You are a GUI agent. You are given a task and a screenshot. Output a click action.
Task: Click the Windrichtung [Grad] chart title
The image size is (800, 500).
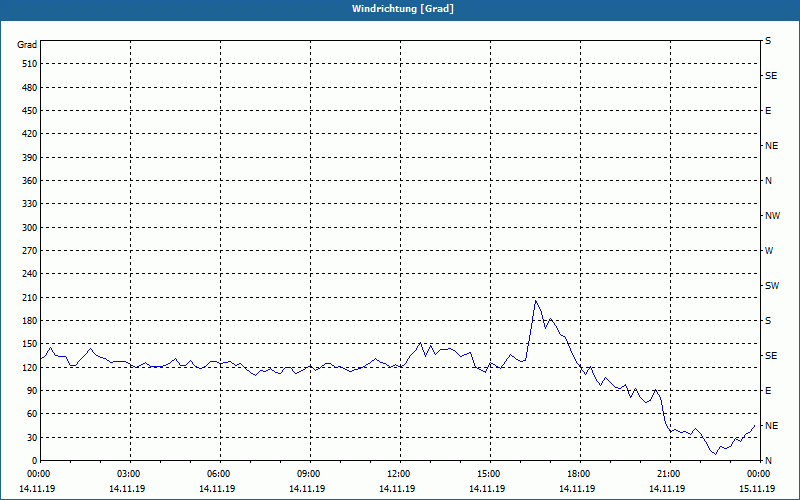click(403, 9)
